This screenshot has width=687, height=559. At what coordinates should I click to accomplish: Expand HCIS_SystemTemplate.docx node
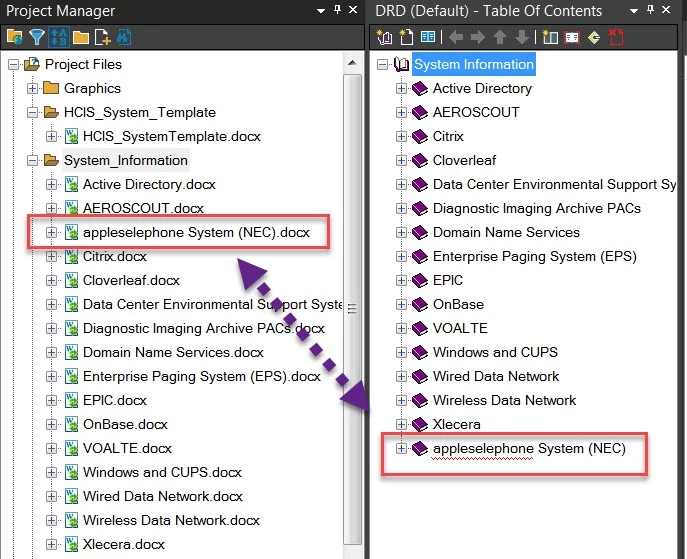[51, 137]
